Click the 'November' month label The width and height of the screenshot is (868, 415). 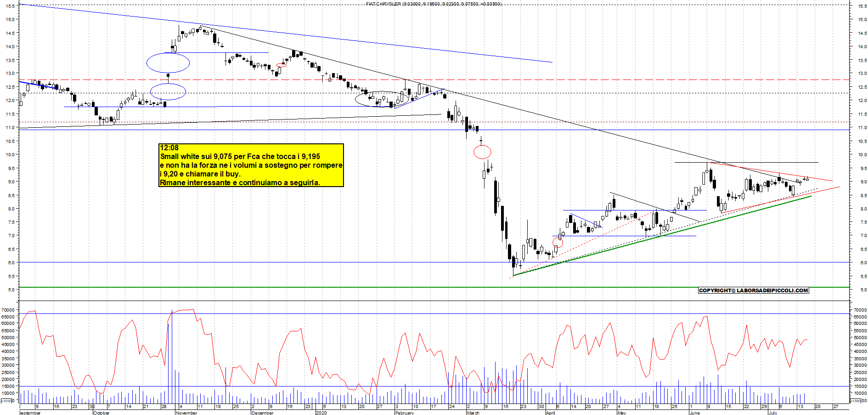coord(186,413)
